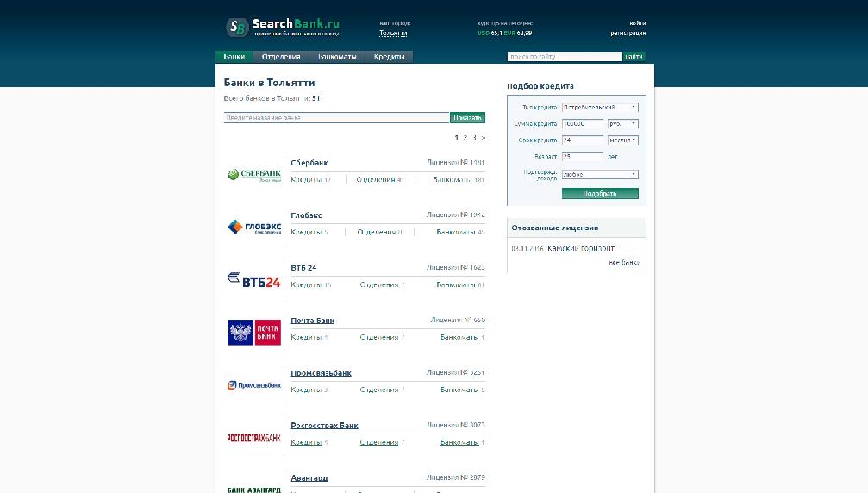The width and height of the screenshot is (868, 493).
Task: Click the Подобрать button
Action: click(600, 194)
